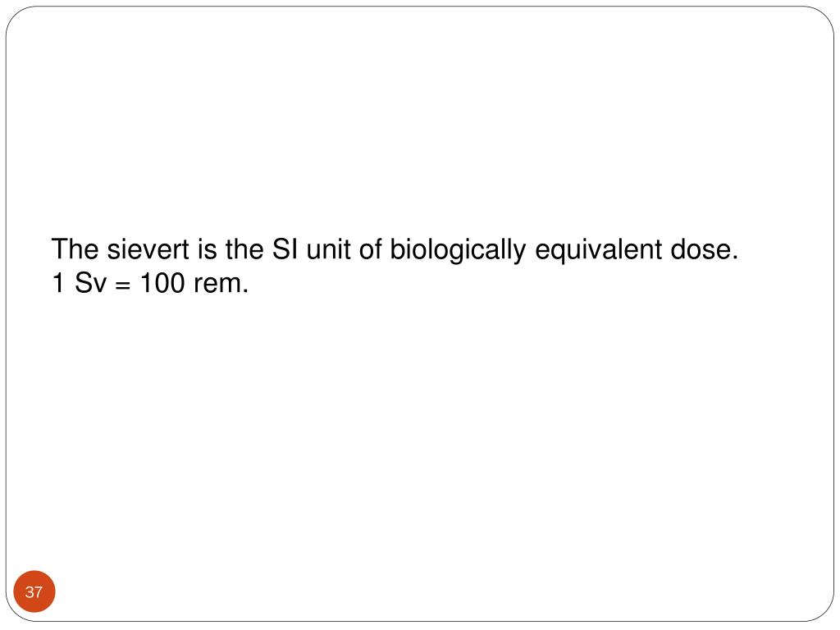Click the number "100" in the second line
This screenshot has width=840, height=630.
(162, 283)
